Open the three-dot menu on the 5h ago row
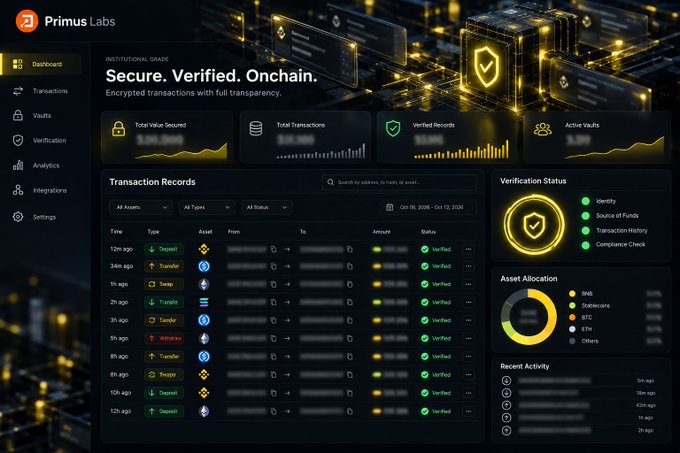This screenshot has width=680, height=453. tap(468, 338)
